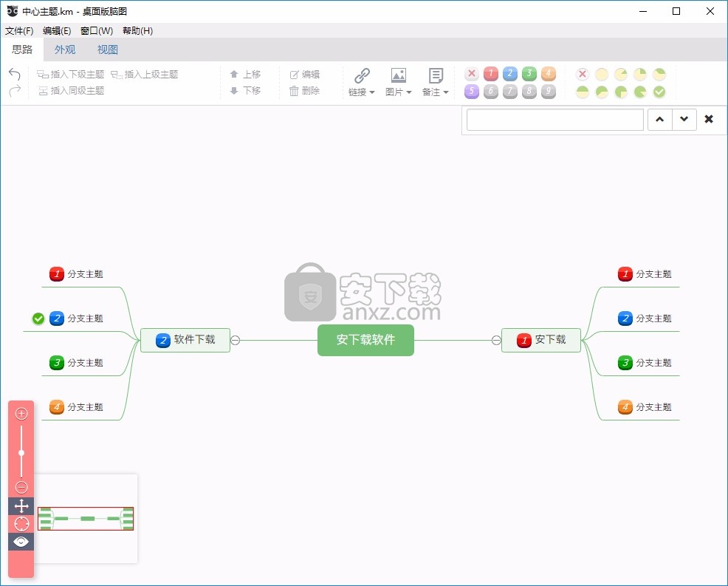
Task: Set progress to seven-eighths pie icon
Action: [x=640, y=92]
